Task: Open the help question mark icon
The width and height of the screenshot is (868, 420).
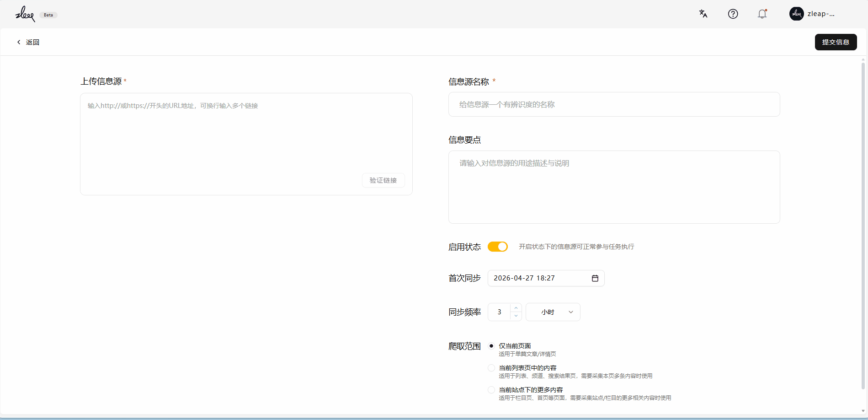Action: (x=733, y=14)
